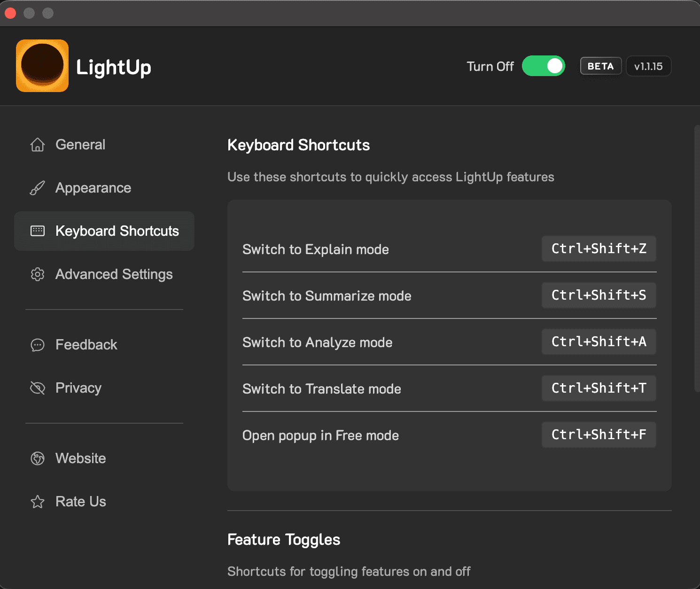Click the keyboard icon next to Keyboard Shortcuts
The height and width of the screenshot is (589, 700).
coord(37,231)
